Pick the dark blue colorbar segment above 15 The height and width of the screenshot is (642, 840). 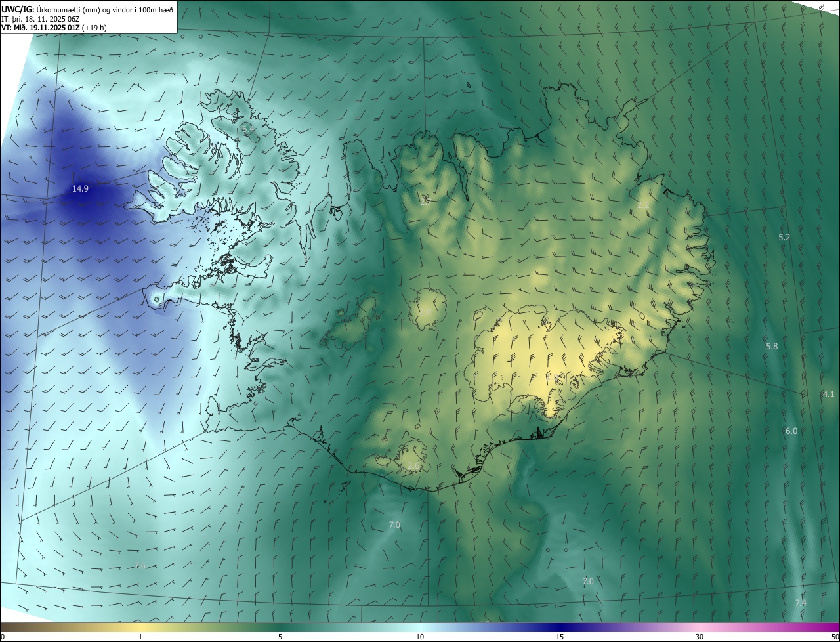point(560,628)
